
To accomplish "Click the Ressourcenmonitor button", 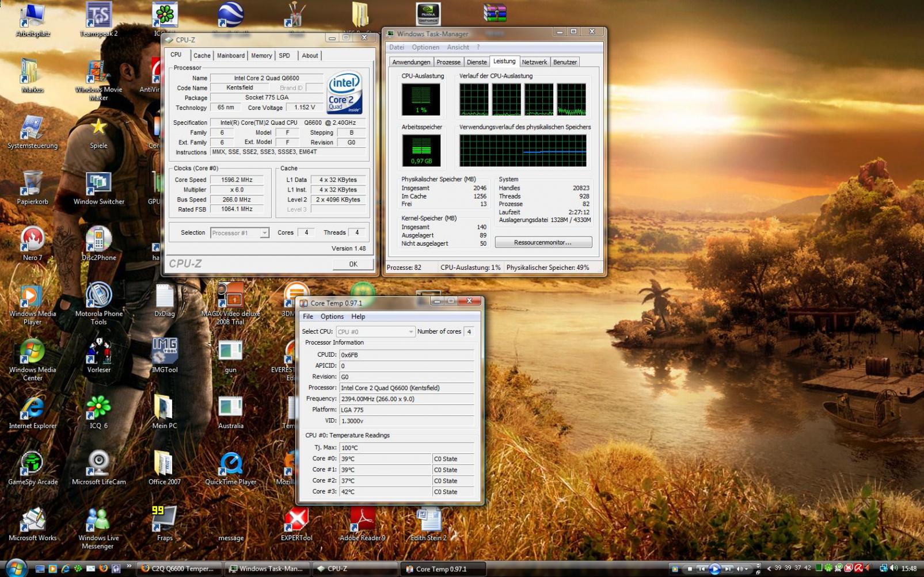I will point(543,243).
